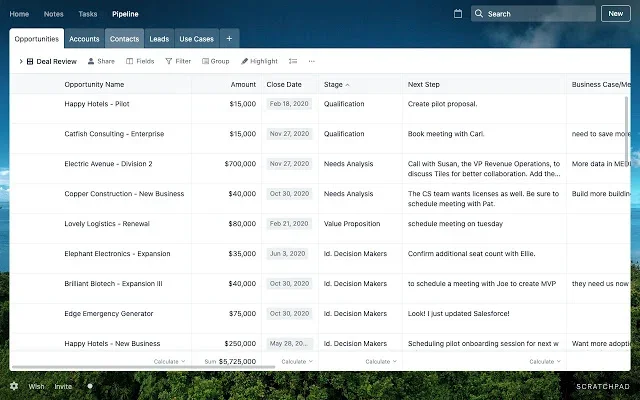Click the row height icon
640x400 pixels.
coord(293,61)
